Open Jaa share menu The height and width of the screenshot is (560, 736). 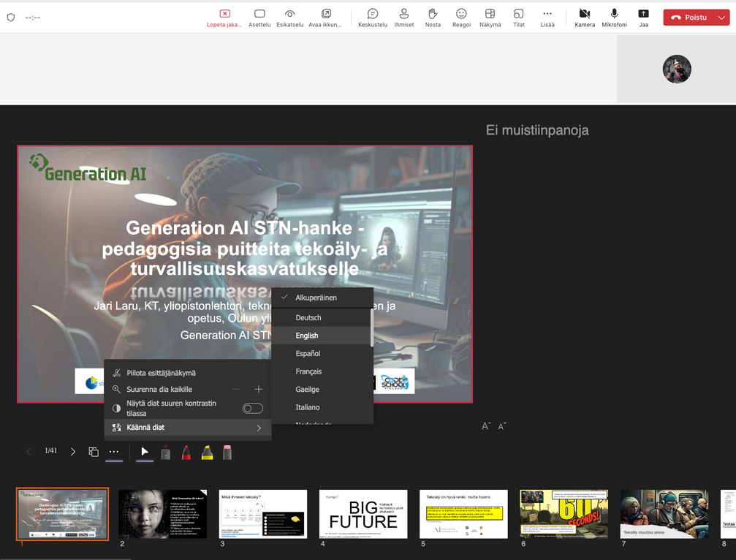coord(643,18)
